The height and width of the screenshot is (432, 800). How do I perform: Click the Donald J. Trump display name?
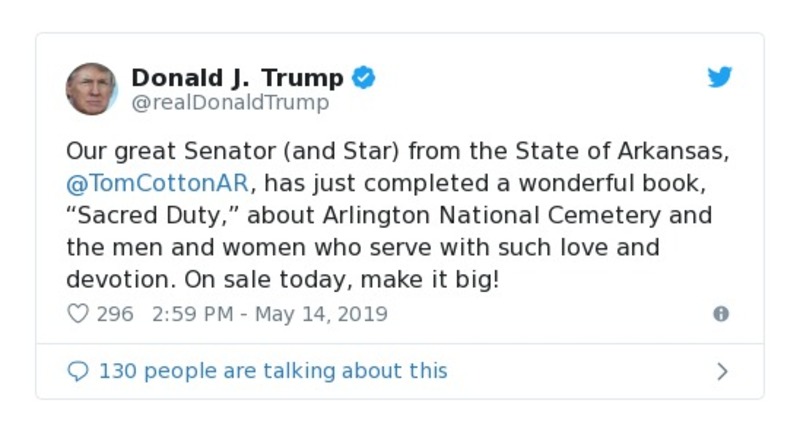pos(238,78)
